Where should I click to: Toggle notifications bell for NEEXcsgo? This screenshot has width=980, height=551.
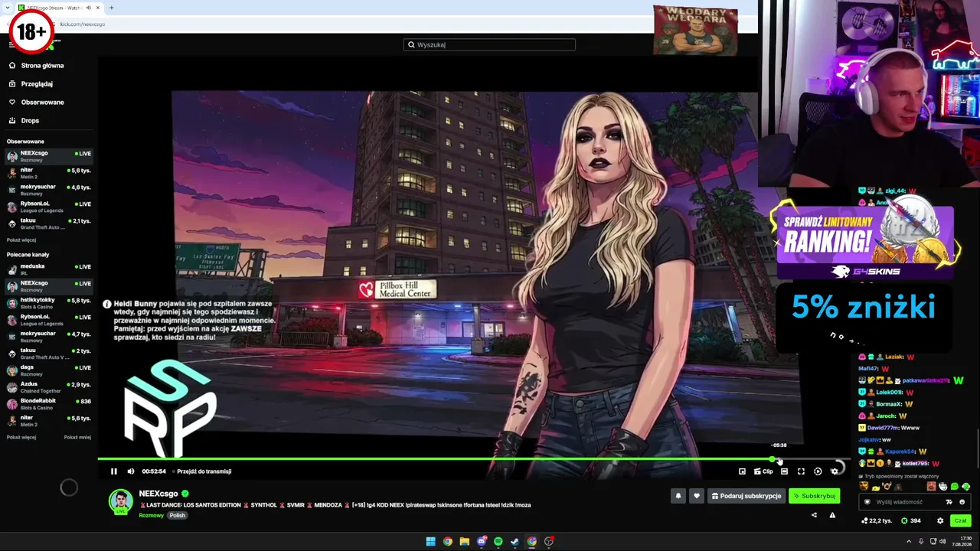tap(678, 496)
